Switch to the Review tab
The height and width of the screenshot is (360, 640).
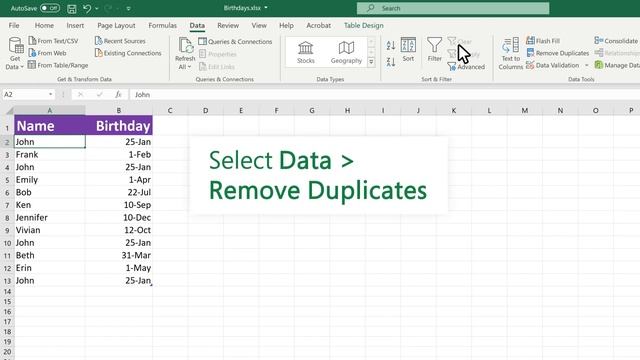[228, 25]
